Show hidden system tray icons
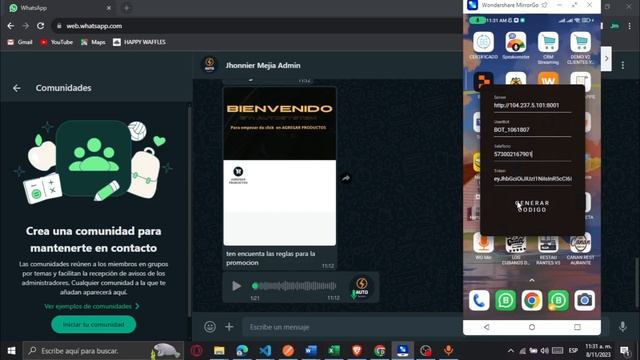 coord(511,351)
